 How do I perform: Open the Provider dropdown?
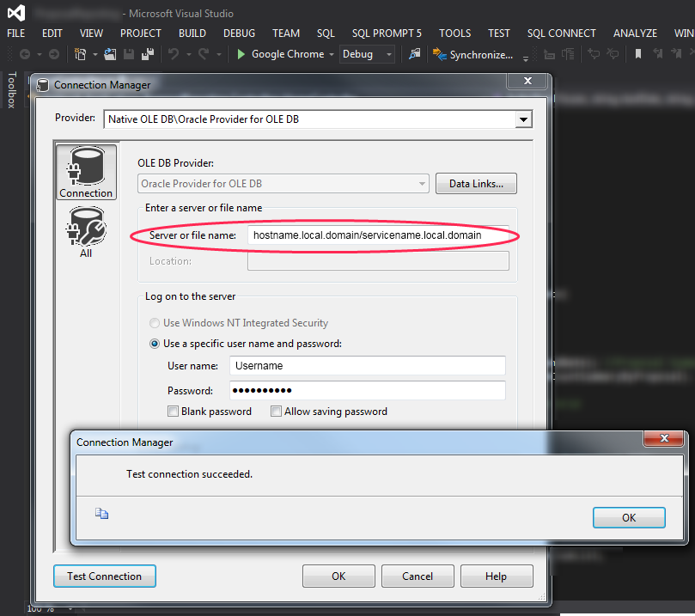click(x=523, y=119)
